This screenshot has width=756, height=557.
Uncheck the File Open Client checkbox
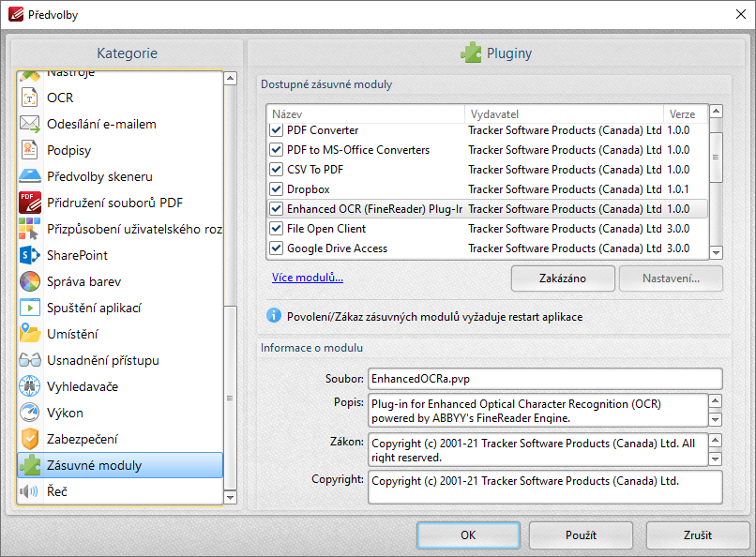pos(276,229)
